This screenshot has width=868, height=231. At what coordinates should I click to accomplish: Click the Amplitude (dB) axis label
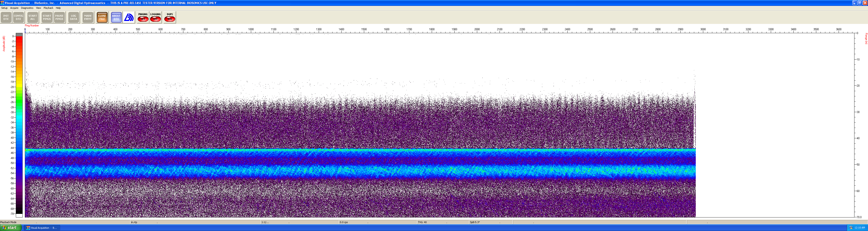coord(4,44)
